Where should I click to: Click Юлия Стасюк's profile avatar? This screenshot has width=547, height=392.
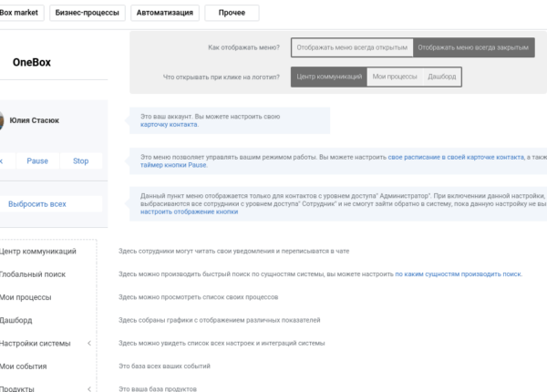tap(3, 121)
